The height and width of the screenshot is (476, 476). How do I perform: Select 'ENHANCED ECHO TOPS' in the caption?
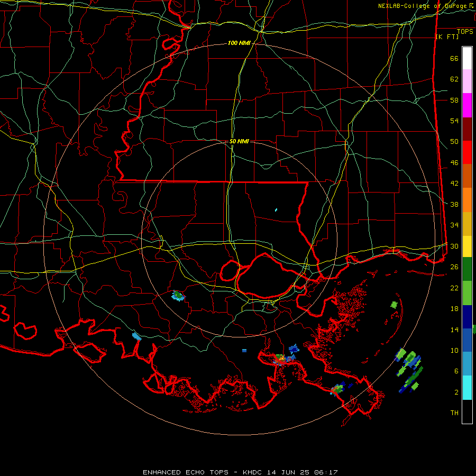pyautogui.click(x=186, y=472)
